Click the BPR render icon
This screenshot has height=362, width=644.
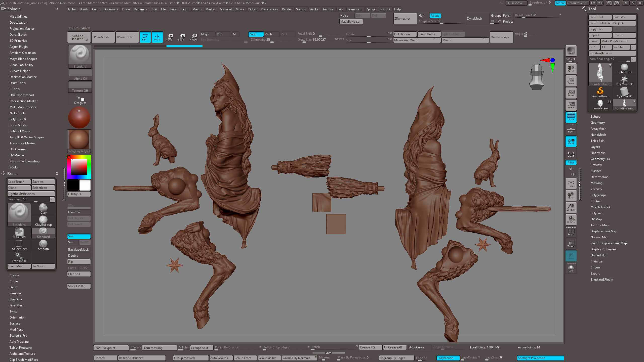pyautogui.click(x=571, y=51)
